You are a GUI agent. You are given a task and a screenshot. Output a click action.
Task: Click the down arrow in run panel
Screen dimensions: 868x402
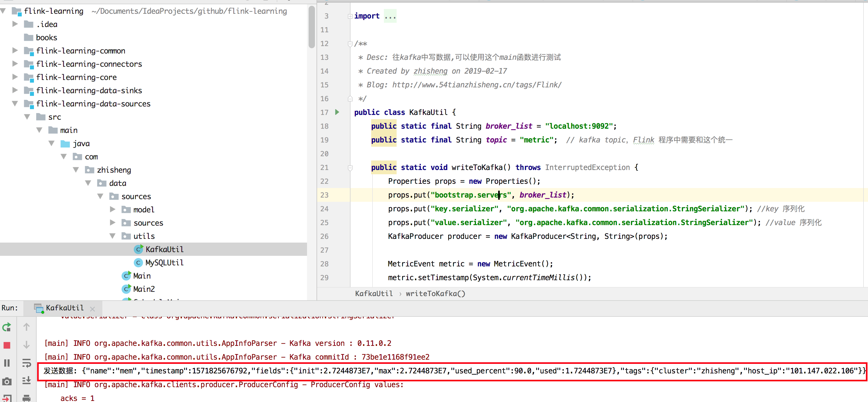click(26, 345)
